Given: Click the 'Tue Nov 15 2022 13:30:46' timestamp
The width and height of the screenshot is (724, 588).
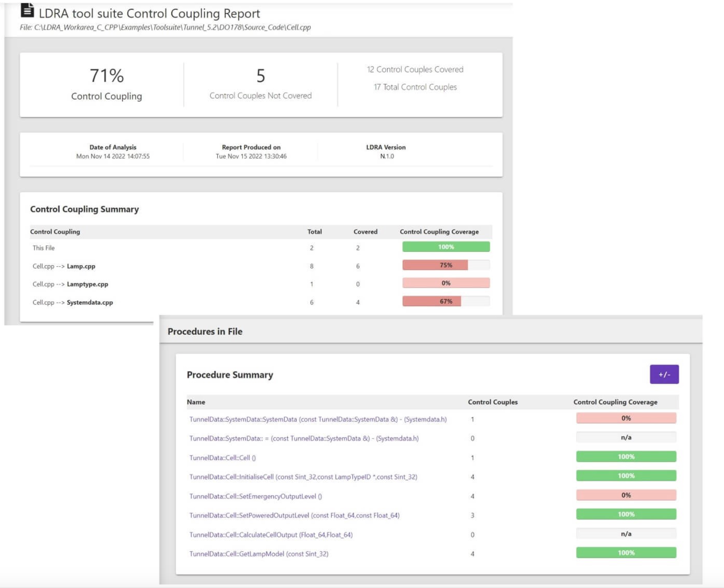Looking at the screenshot, I should [x=251, y=156].
